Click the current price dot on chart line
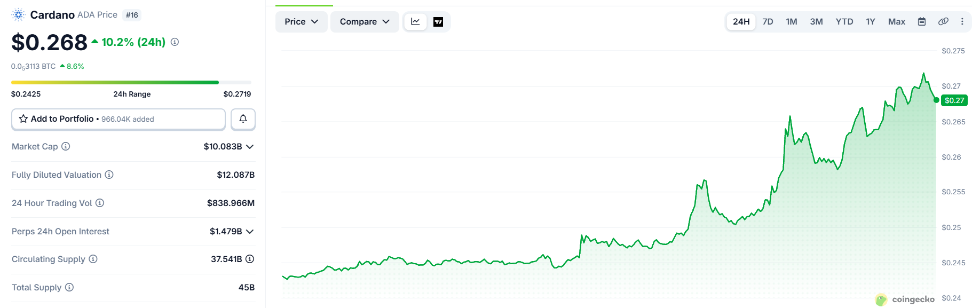 (x=936, y=100)
